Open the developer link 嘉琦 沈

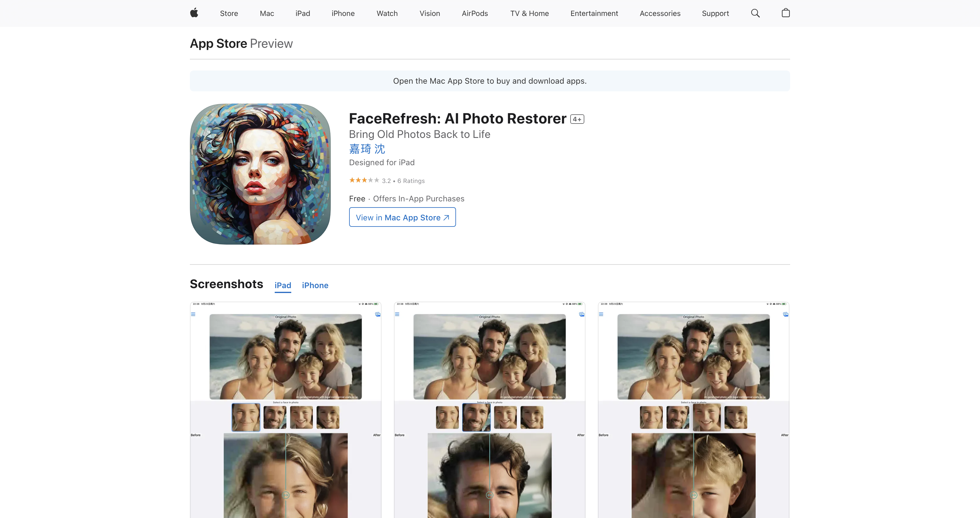(x=367, y=149)
